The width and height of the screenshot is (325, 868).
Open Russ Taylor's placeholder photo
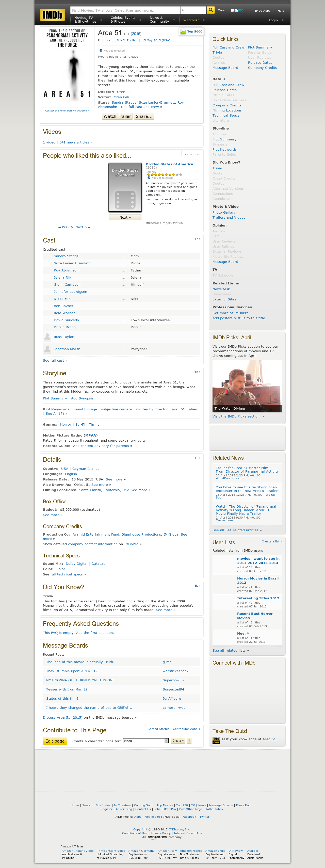click(x=47, y=337)
